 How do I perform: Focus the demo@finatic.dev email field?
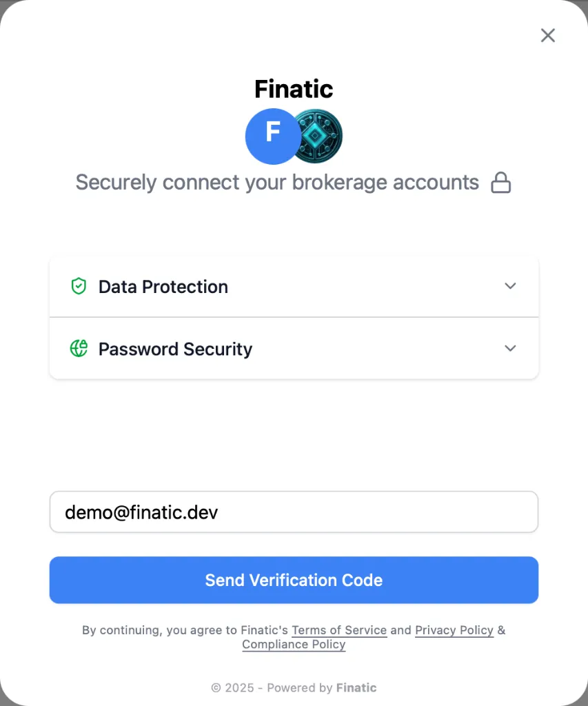[x=294, y=512]
